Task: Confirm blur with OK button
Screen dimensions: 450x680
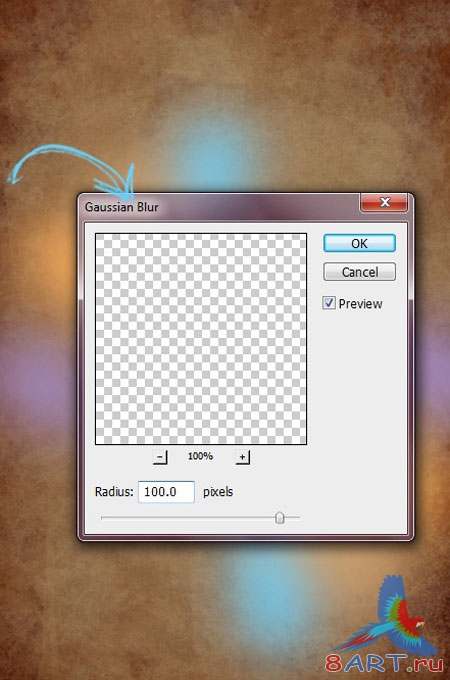Action: tap(359, 243)
